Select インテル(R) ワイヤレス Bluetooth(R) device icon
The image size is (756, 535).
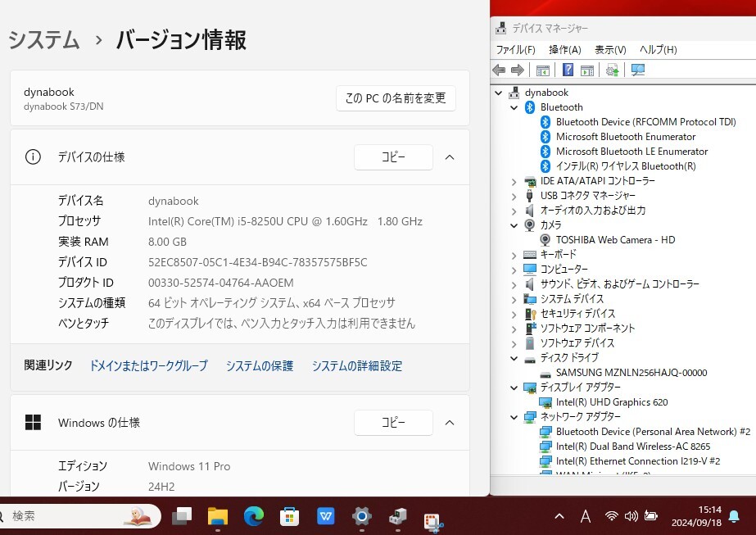tap(545, 166)
